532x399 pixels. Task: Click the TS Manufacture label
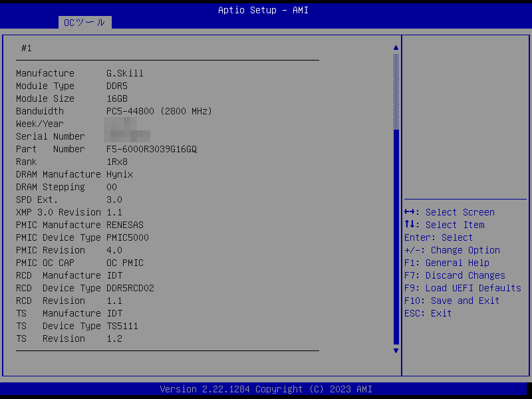pyautogui.click(x=59, y=313)
